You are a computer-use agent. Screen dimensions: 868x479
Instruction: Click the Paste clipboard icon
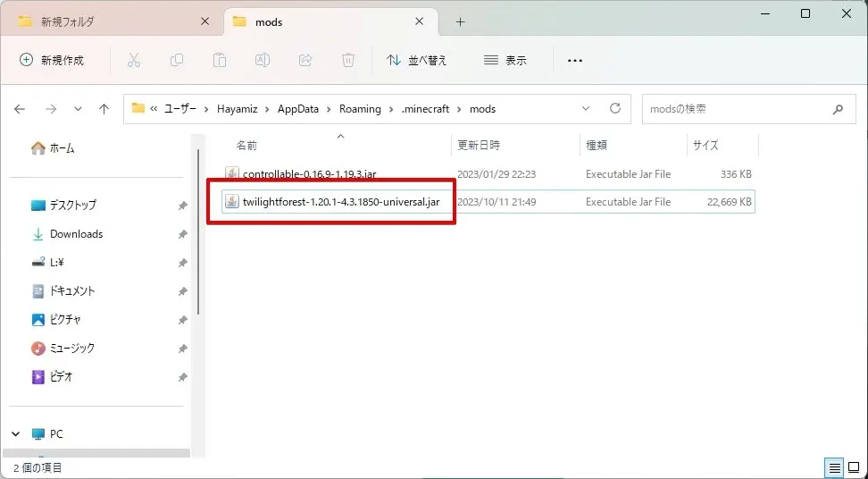coord(220,60)
